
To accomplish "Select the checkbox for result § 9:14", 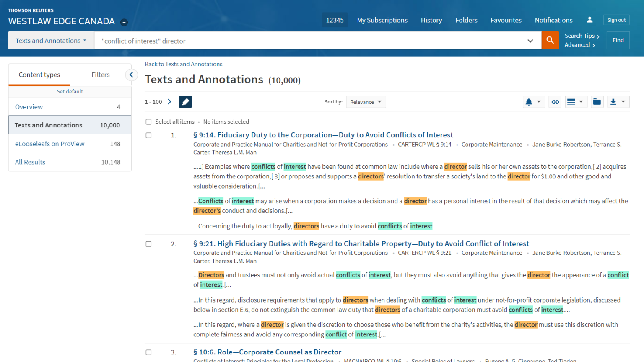I will pos(148,135).
